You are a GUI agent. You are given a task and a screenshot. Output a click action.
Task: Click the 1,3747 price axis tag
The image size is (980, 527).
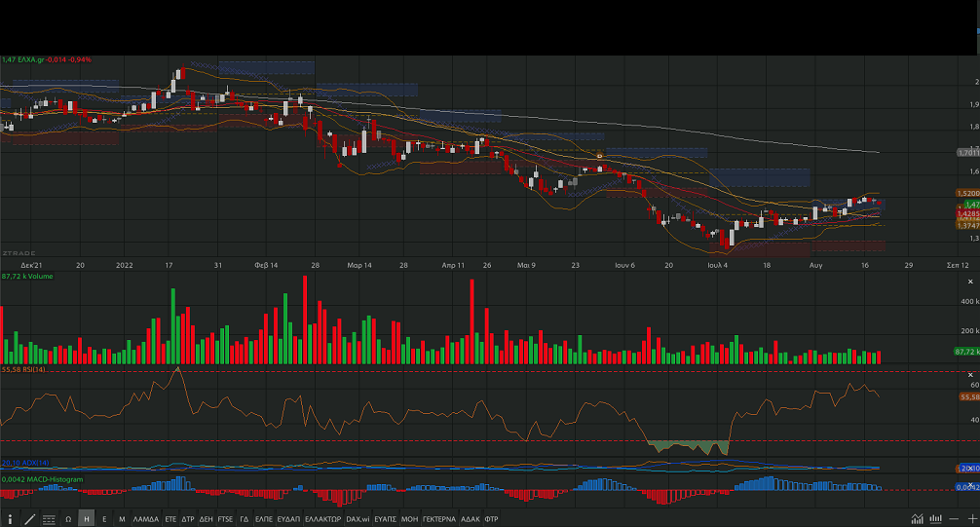coord(968,226)
